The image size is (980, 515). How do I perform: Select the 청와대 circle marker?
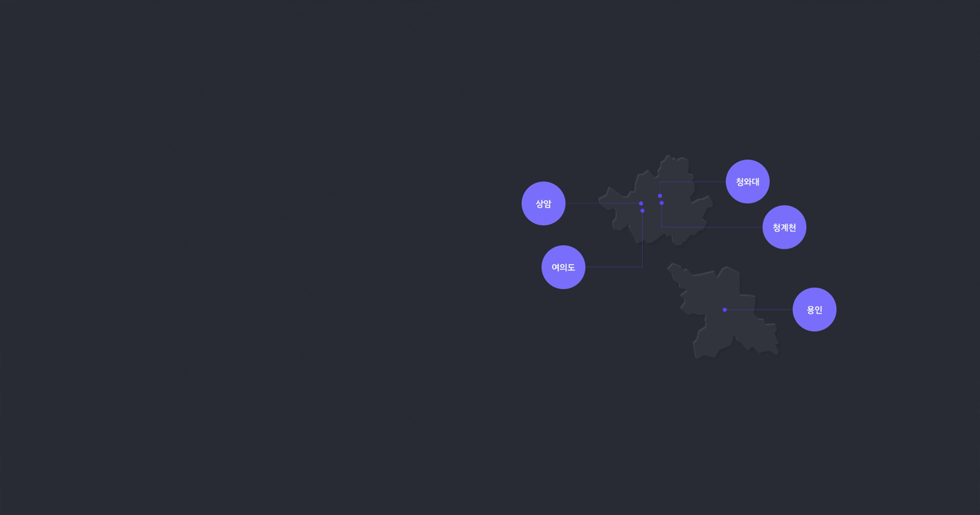point(748,182)
